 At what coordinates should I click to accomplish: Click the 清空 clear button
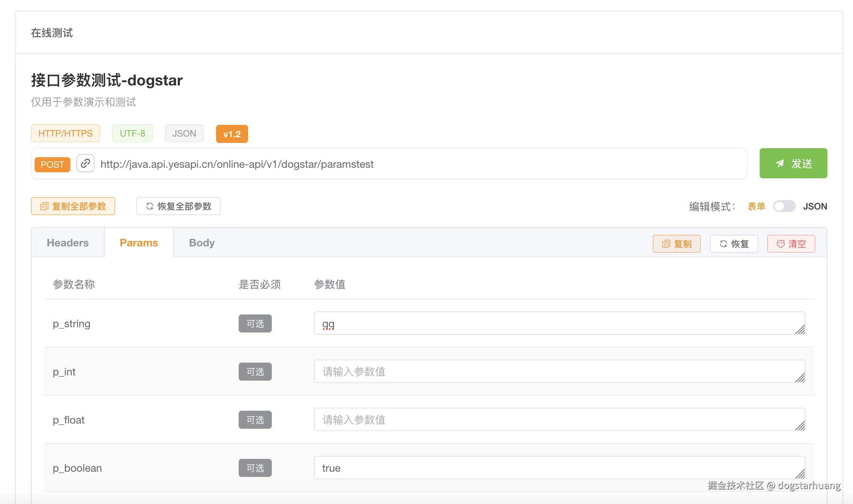click(x=791, y=244)
